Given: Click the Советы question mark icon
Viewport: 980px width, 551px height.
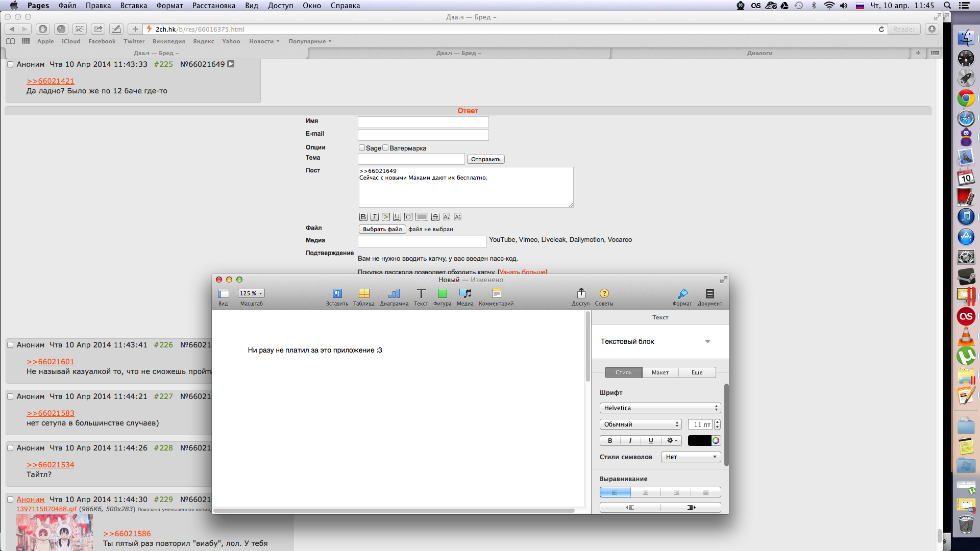Looking at the screenshot, I should coord(604,294).
